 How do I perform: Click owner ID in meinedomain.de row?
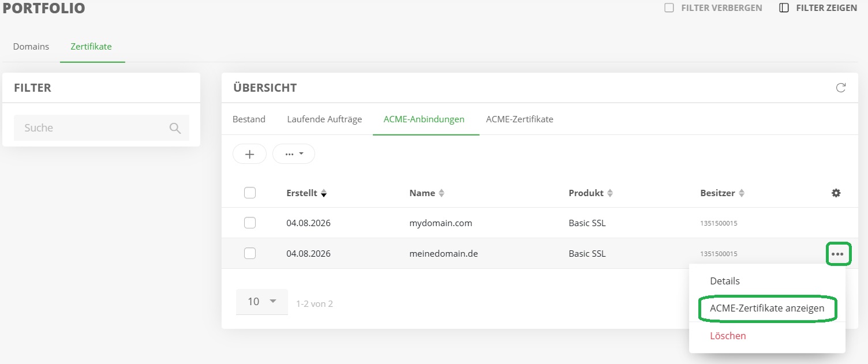719,254
